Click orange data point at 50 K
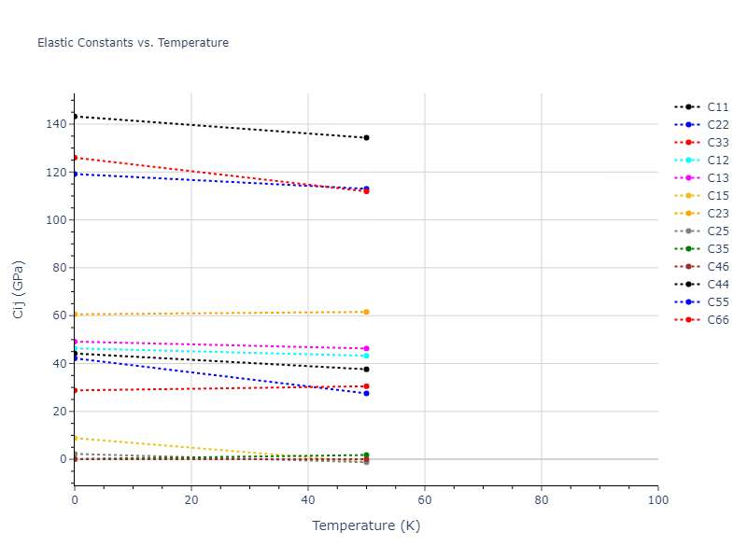 click(x=366, y=312)
